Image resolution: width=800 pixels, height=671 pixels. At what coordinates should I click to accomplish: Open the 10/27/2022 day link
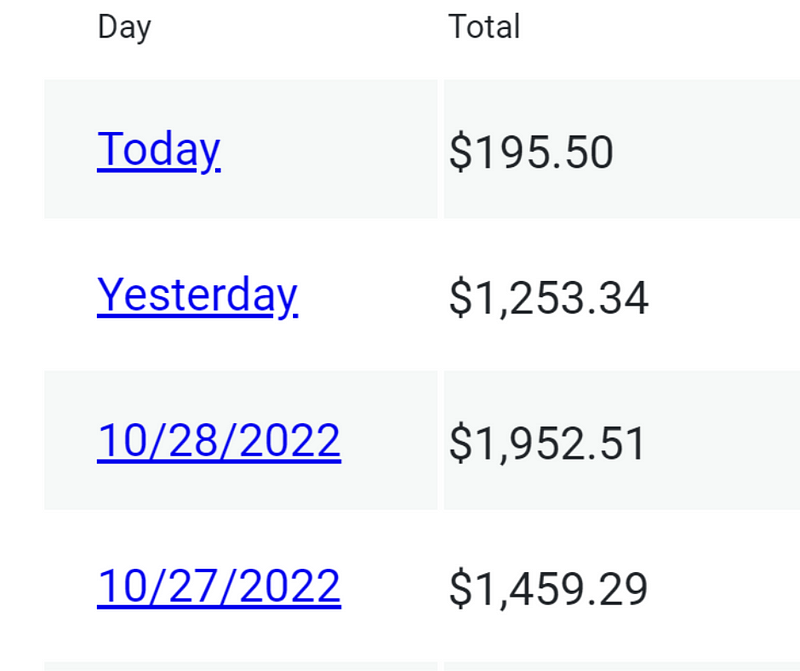pos(219,586)
